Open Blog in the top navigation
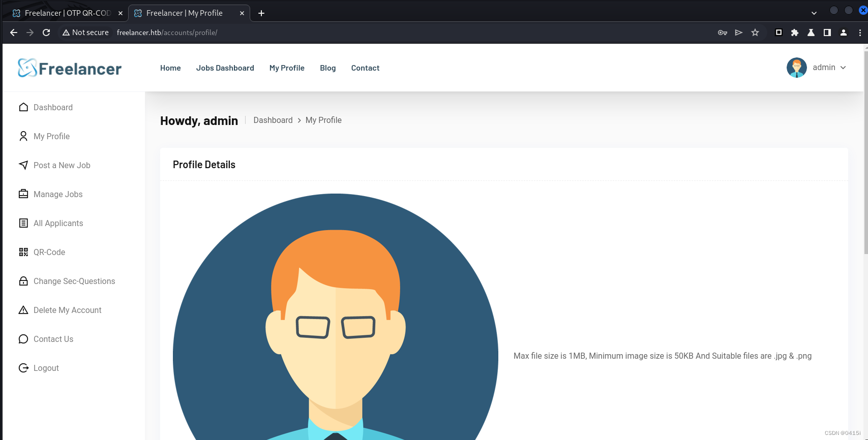 [328, 68]
